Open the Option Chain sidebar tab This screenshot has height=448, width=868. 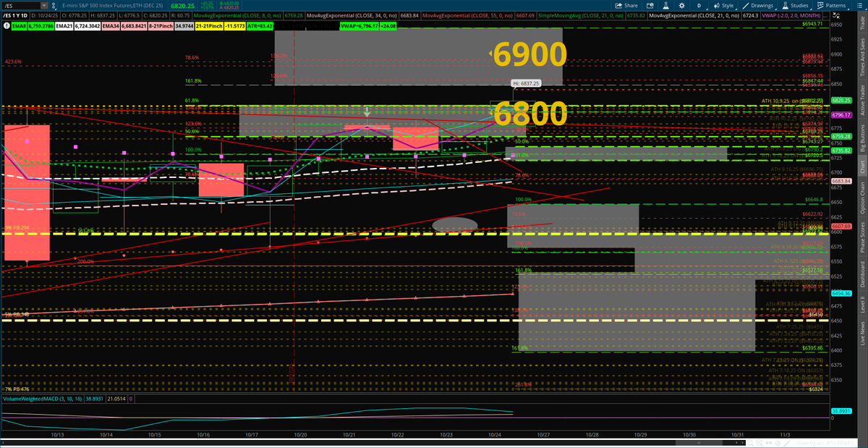[x=861, y=199]
